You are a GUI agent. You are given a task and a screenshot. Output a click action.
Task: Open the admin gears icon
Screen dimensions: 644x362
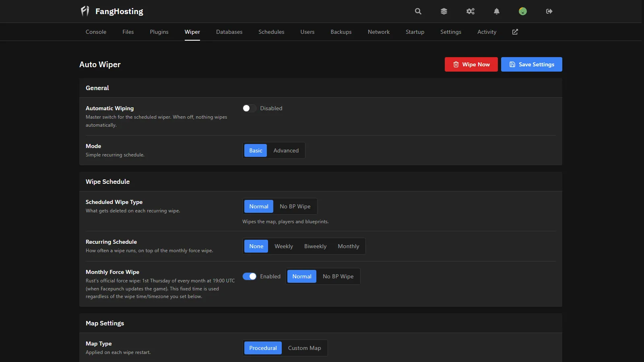point(471,11)
